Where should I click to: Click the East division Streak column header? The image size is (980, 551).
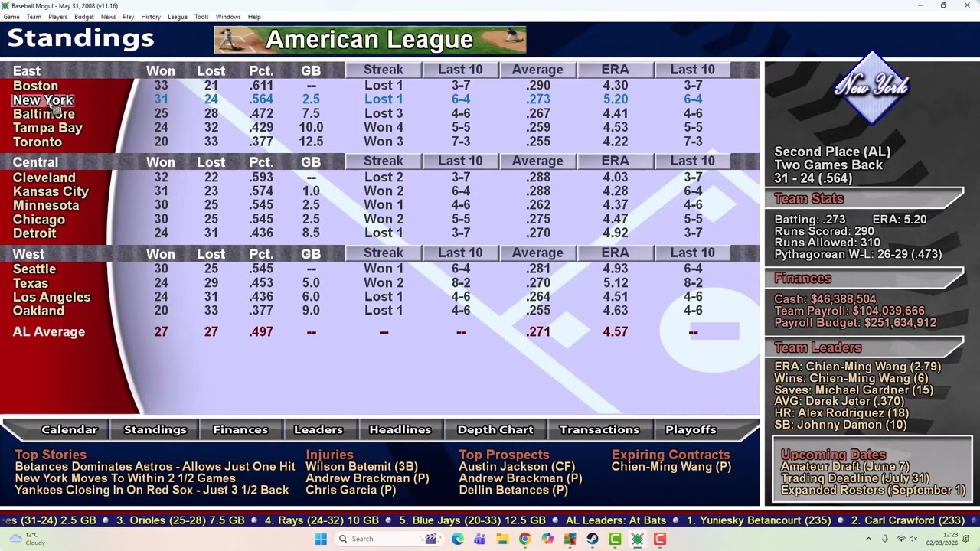384,70
